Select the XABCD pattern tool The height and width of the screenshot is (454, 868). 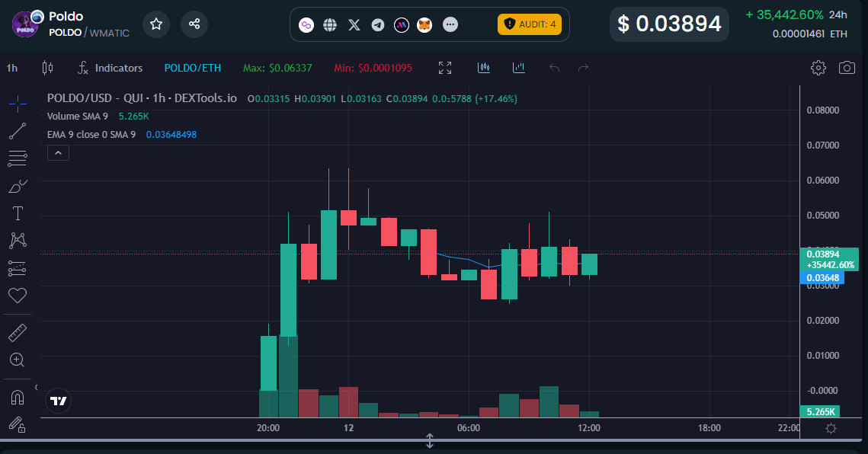[18, 240]
